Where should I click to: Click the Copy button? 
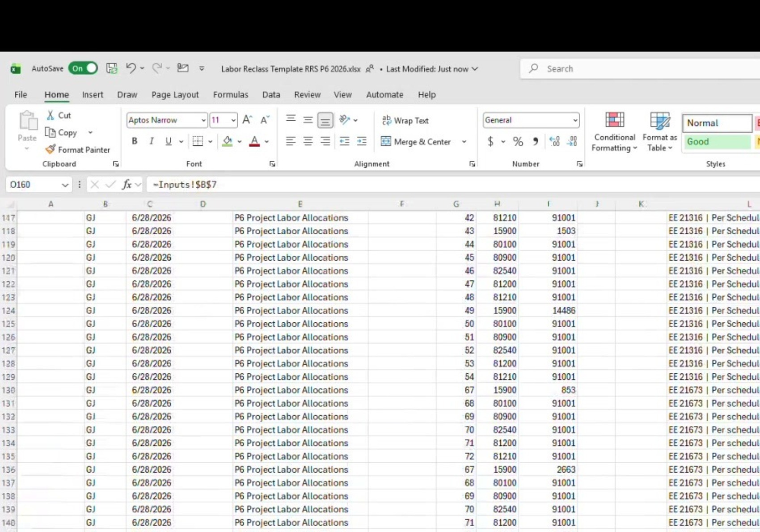click(x=62, y=132)
